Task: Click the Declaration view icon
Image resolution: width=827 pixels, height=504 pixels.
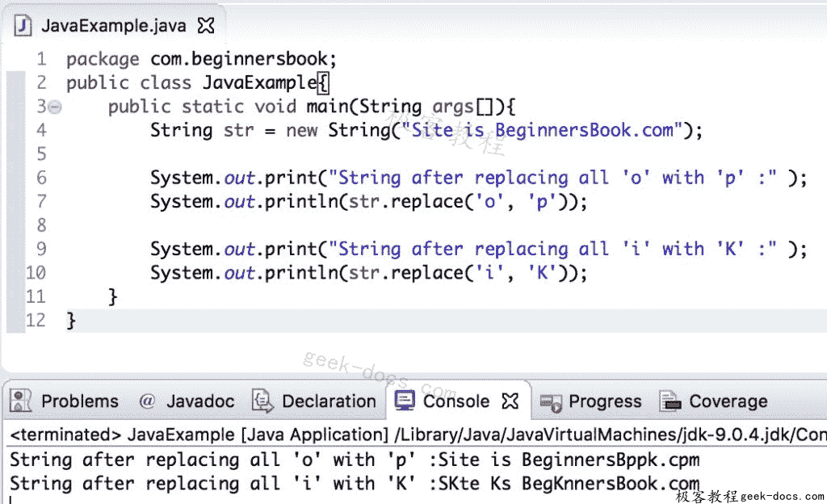Action: click(x=262, y=401)
